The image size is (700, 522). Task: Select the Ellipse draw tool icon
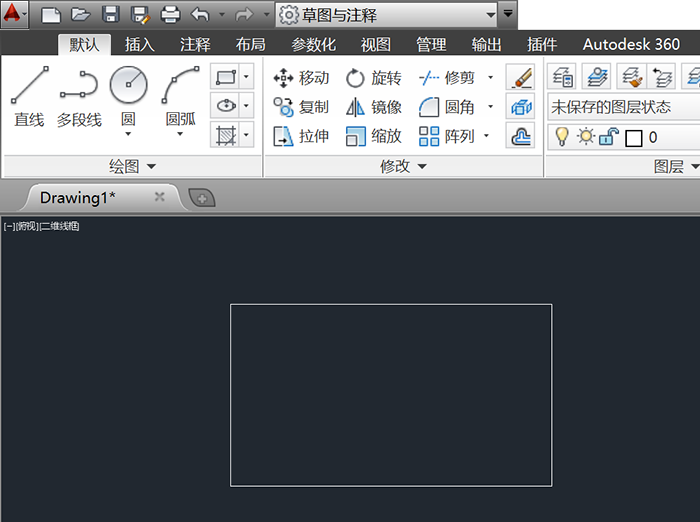pos(226,106)
